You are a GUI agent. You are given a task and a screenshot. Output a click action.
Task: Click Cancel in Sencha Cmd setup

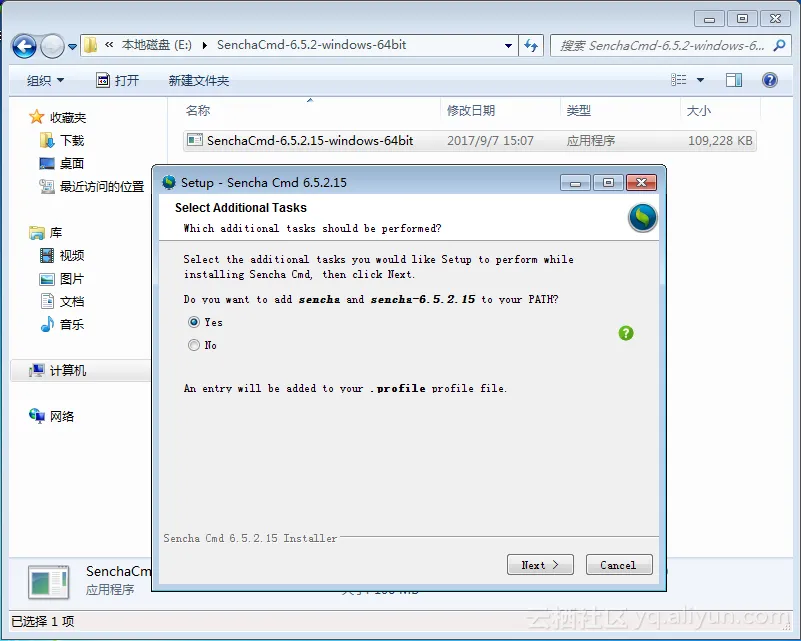[619, 565]
